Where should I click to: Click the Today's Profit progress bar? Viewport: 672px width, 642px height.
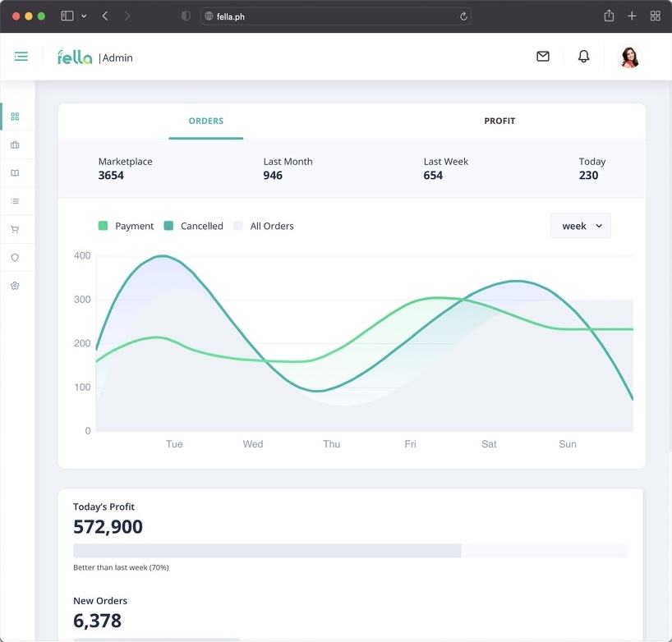point(351,550)
